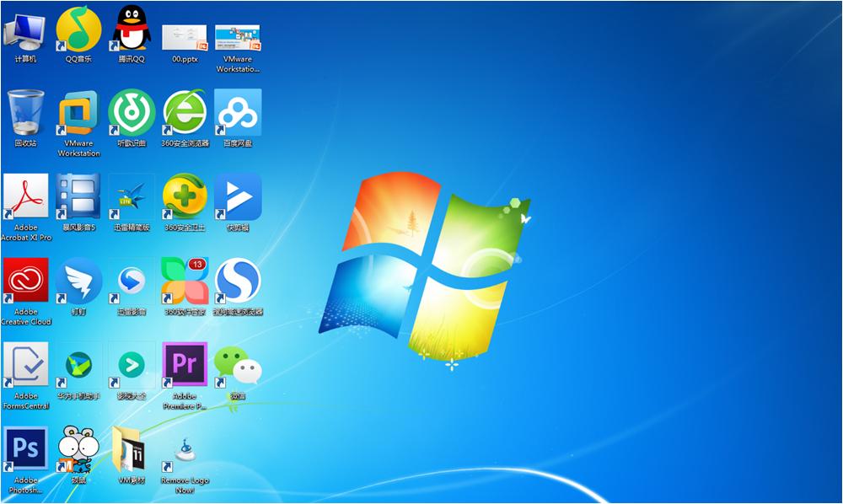Select the 360软件管家 icon with badge 13
The width and height of the screenshot is (843, 504).
[x=185, y=281]
